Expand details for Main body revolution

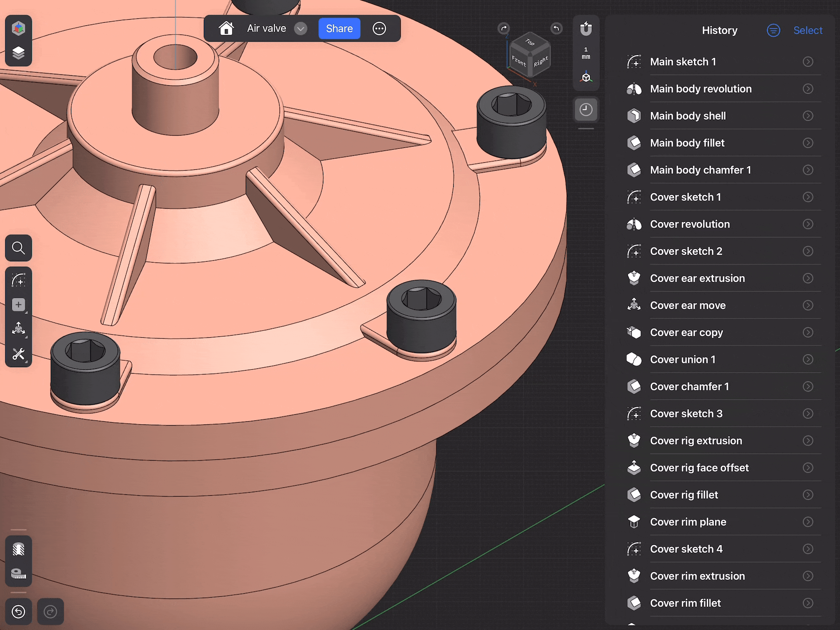point(808,88)
